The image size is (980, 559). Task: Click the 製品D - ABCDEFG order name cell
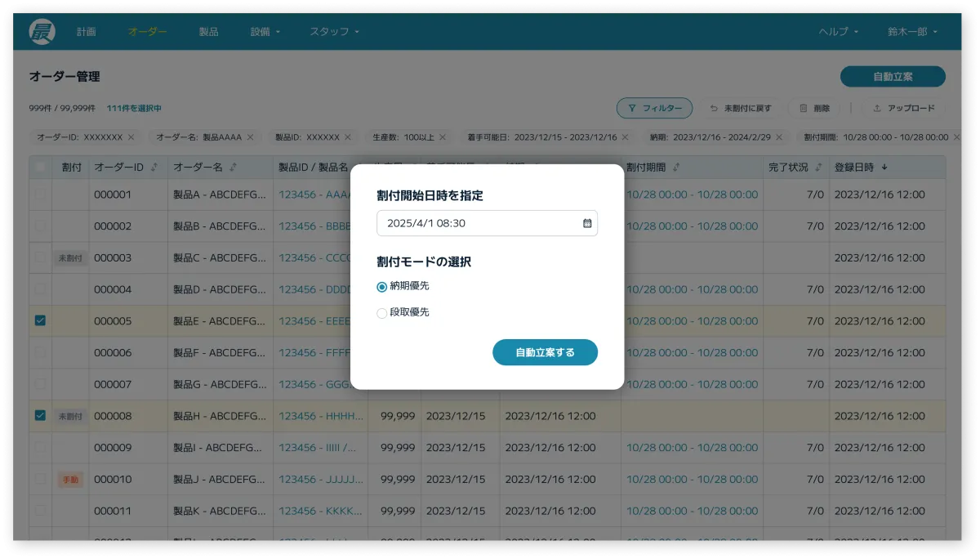click(x=220, y=289)
